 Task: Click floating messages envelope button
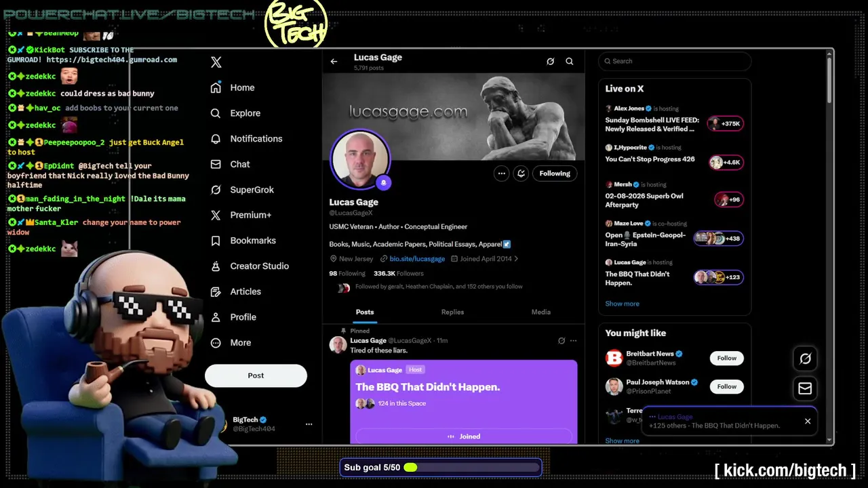coord(805,388)
